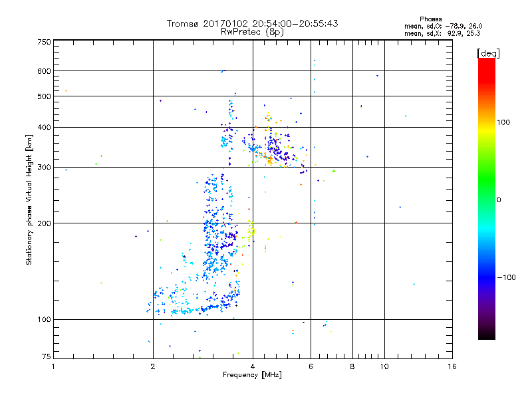Click the yellow point cluster near 4 MHz, 200 km
532x399 pixels.
[251, 231]
